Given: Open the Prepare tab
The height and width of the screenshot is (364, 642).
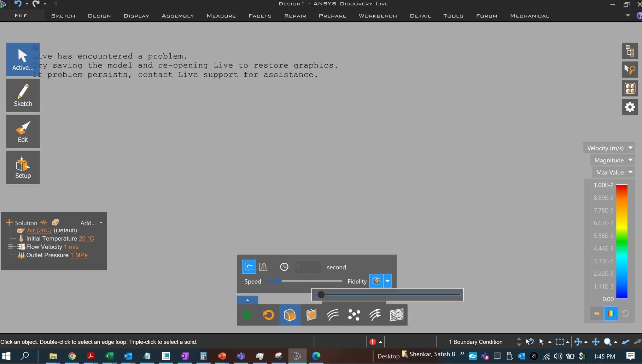Looking at the screenshot, I should tap(333, 16).
